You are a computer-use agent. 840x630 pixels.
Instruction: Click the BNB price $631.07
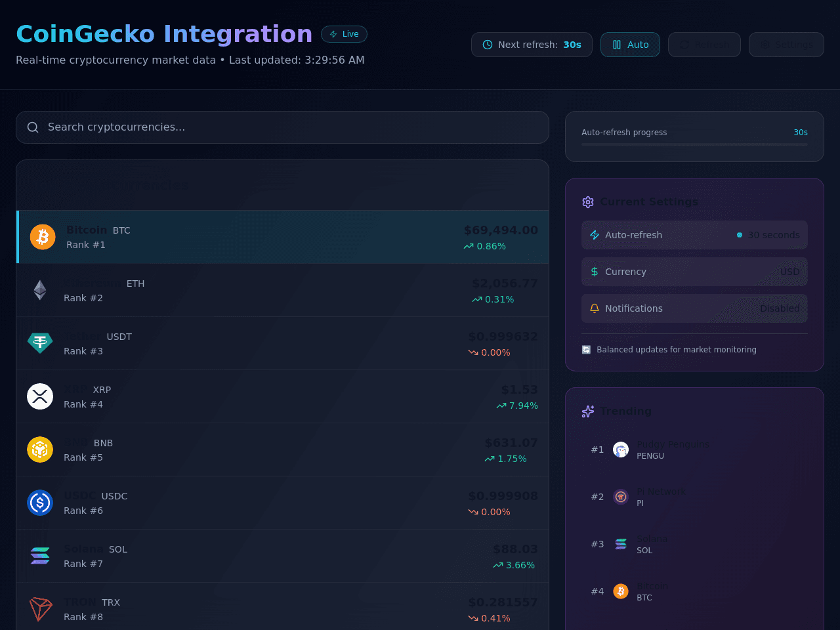coord(511,443)
